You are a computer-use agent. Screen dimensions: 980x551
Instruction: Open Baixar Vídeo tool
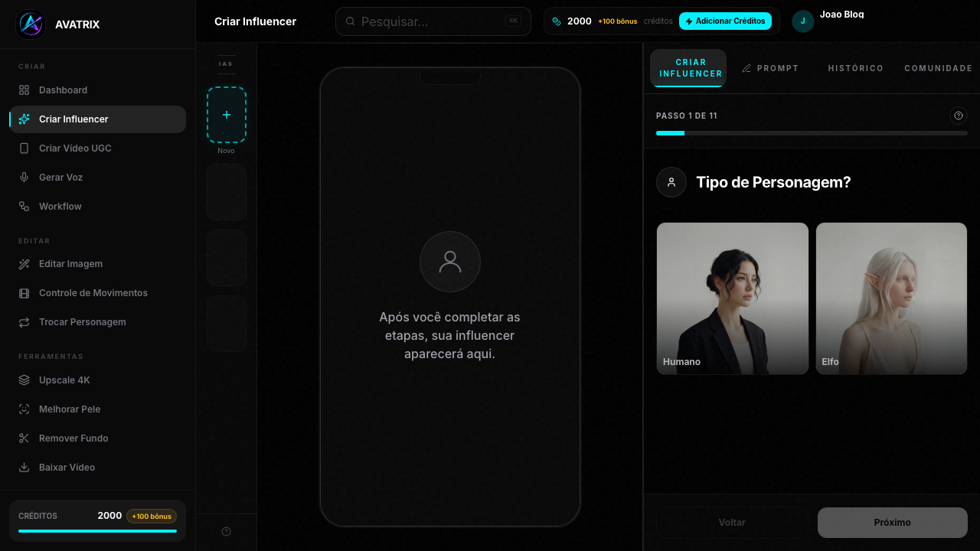(x=97, y=468)
